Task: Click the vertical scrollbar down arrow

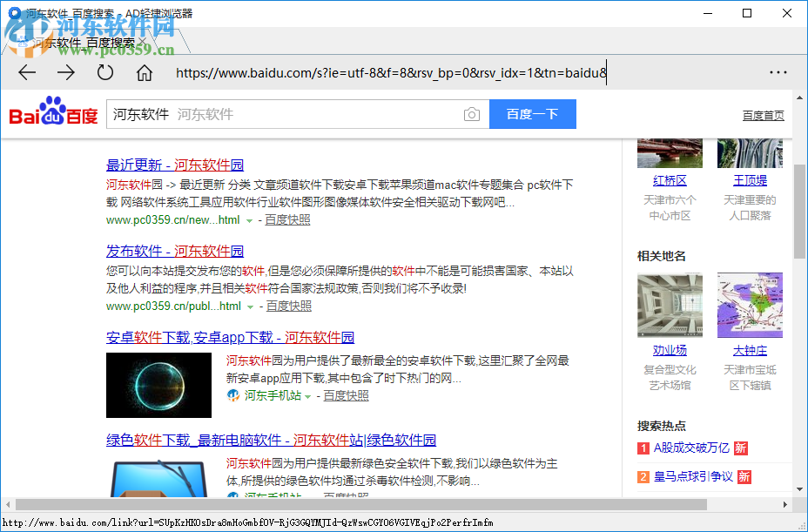Action: [800, 489]
